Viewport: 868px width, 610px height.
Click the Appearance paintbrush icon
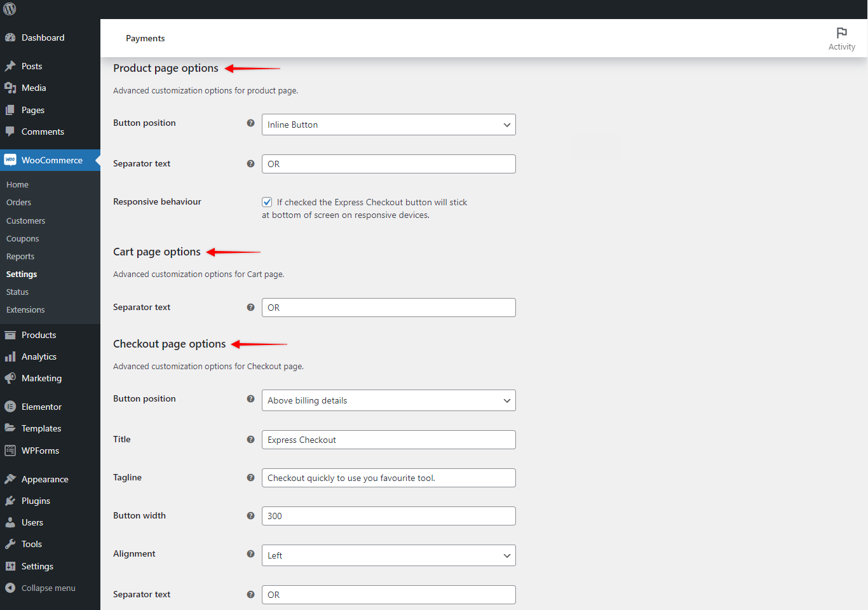coord(10,479)
